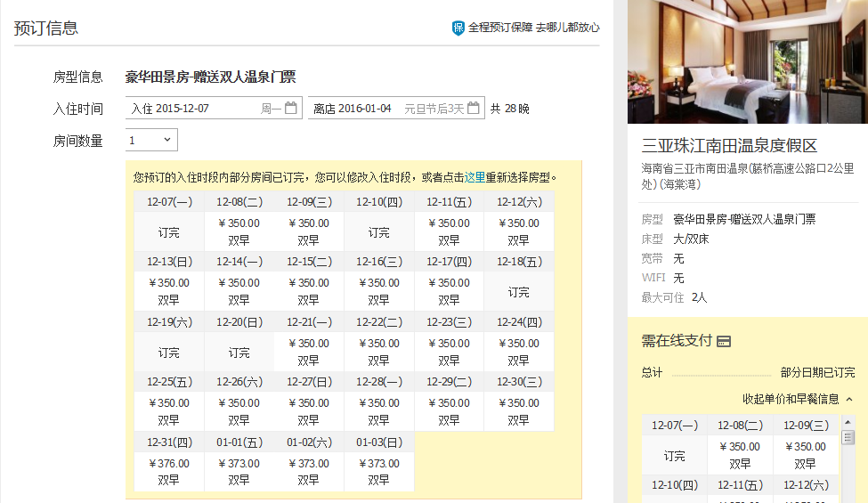
Task: Click the online payment card icon
Action: [724, 341]
